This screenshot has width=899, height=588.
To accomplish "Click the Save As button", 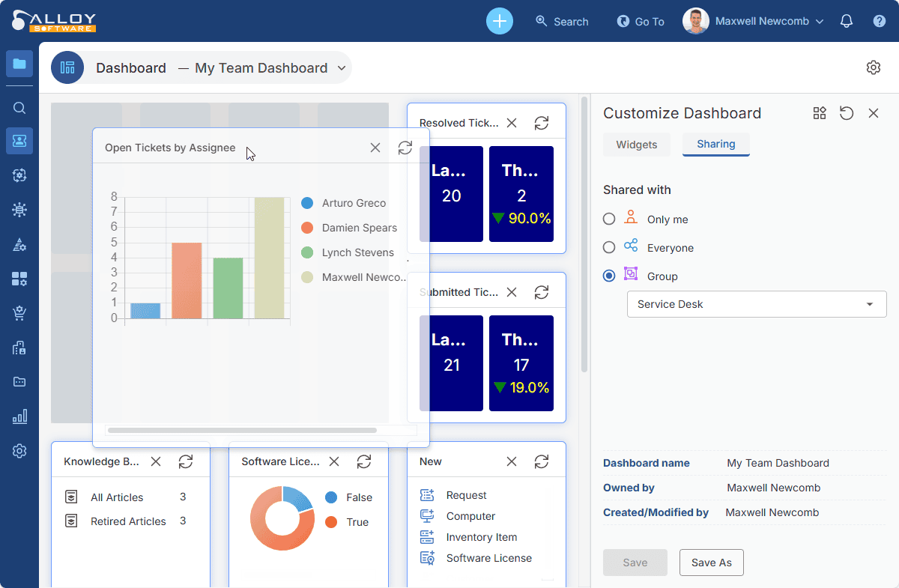I will click(x=711, y=563).
